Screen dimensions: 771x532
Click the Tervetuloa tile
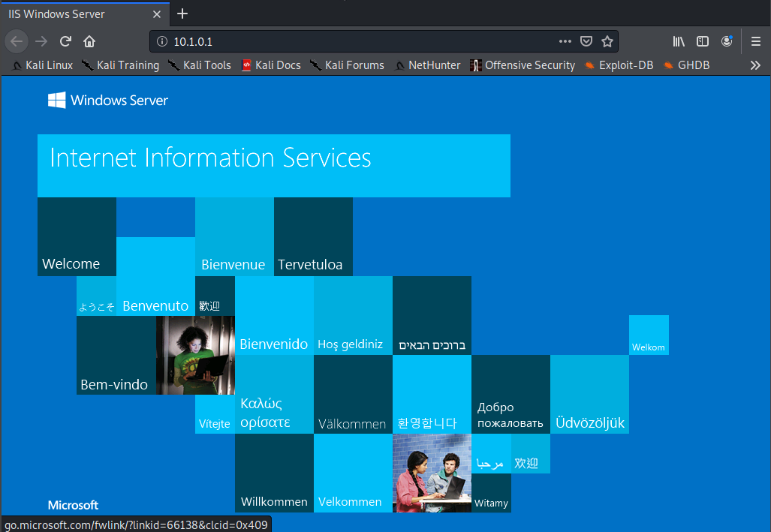coord(313,236)
